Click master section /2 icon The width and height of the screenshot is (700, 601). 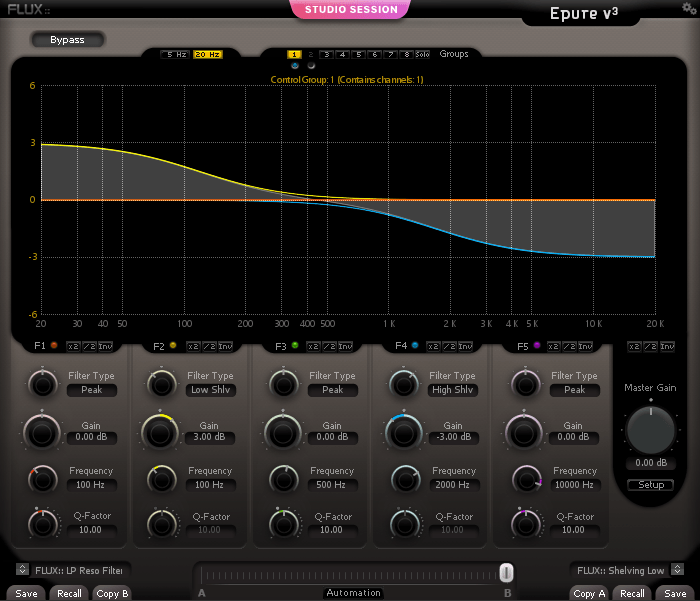coord(650,346)
